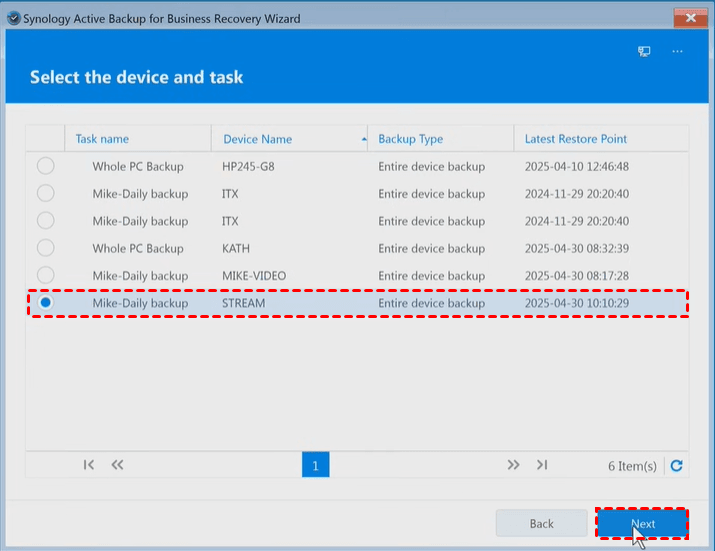Click the Back button
The image size is (715, 551).
click(541, 523)
